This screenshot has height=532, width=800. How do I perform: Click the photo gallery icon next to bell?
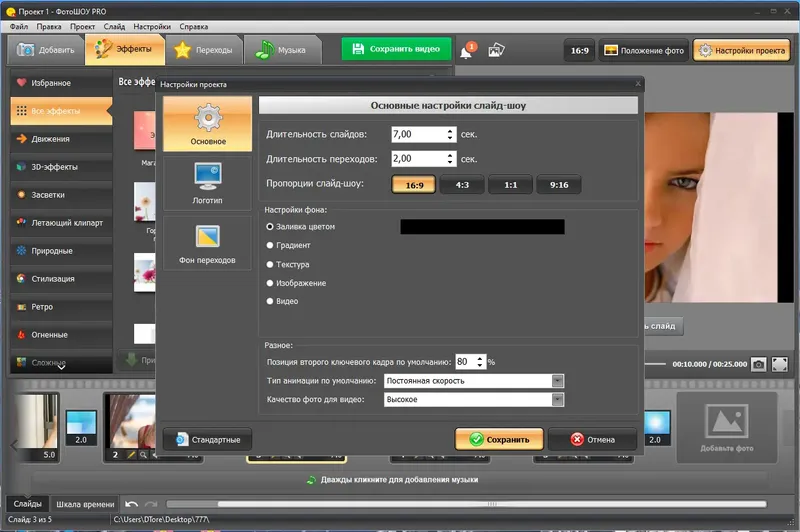(496, 50)
